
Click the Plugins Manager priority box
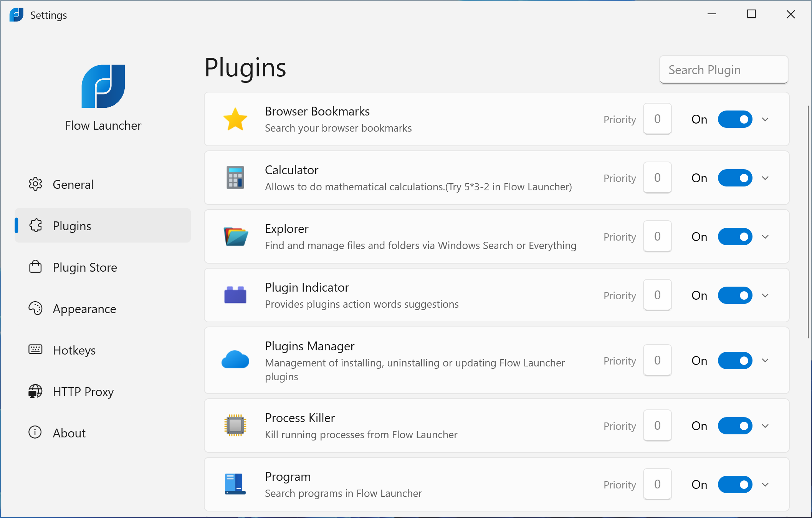click(x=657, y=360)
